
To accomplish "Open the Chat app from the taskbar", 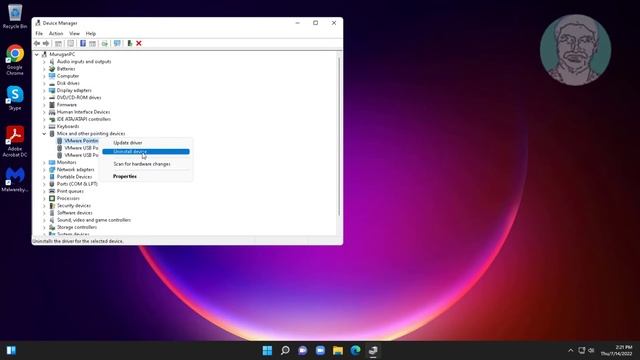I will pyautogui.click(x=302, y=350).
